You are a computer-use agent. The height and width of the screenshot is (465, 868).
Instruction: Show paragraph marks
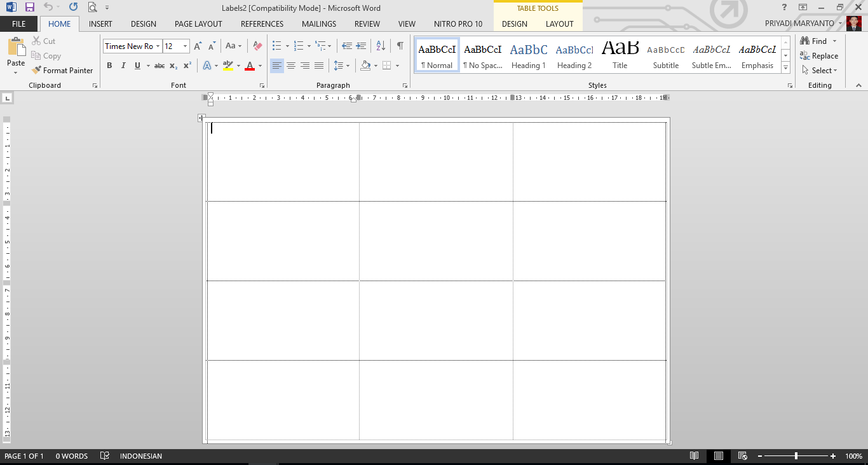[399, 45]
